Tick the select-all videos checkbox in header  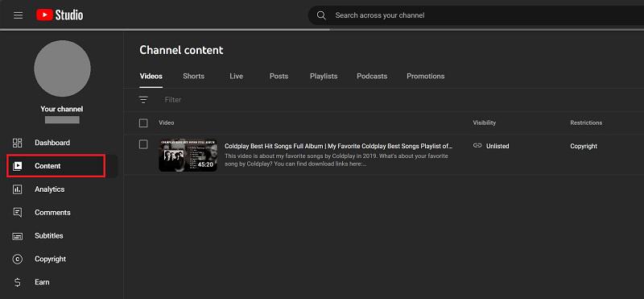(x=143, y=123)
